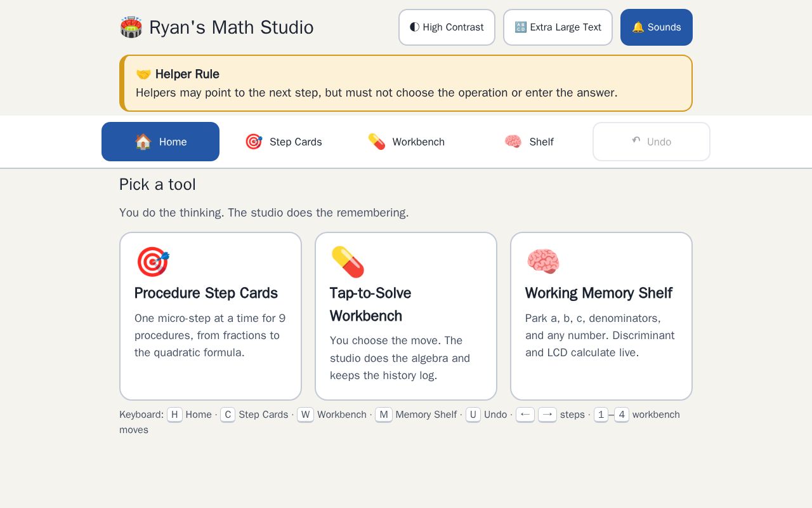Screen dimensions: 812x508
Task: Click the 4 key hint
Action: pyautogui.click(x=622, y=415)
